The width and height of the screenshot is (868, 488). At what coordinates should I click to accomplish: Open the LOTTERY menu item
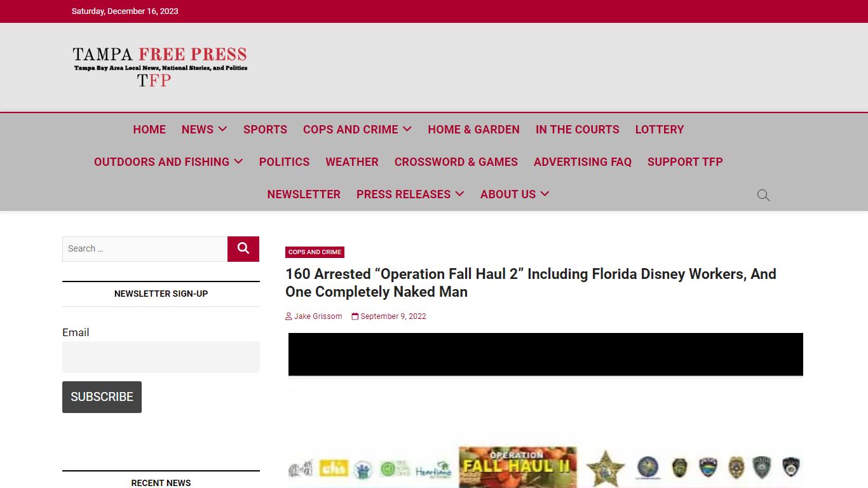(x=660, y=130)
